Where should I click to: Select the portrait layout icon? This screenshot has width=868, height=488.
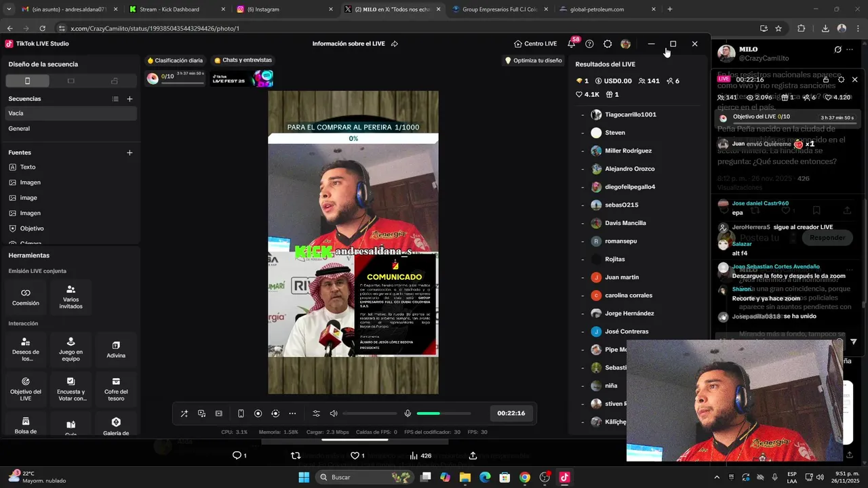point(27,81)
